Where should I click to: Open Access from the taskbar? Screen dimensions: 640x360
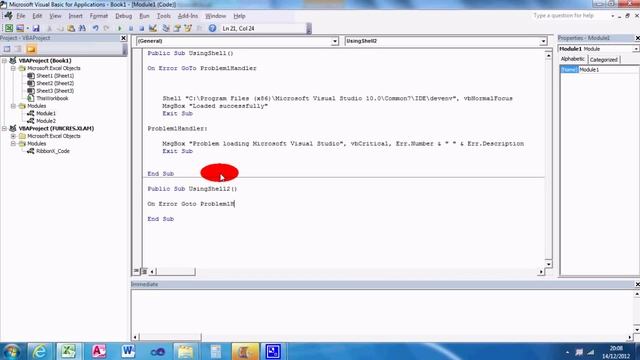click(98, 351)
